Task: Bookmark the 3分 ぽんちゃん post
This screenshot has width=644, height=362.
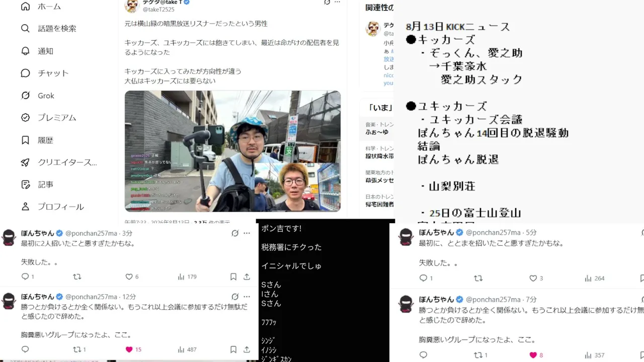Action: click(233, 277)
